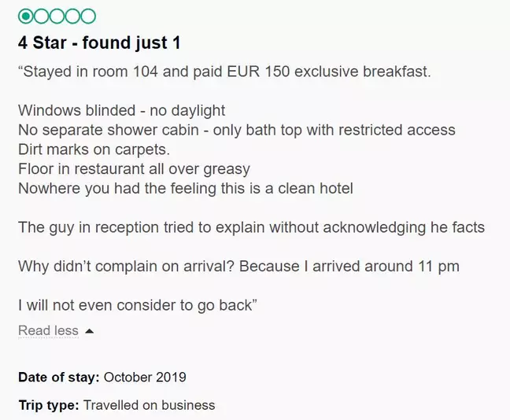Image resolution: width=510 pixels, height=420 pixels.
Task: Click the "I will not even consider" closing line
Action: pyautogui.click(x=138, y=305)
